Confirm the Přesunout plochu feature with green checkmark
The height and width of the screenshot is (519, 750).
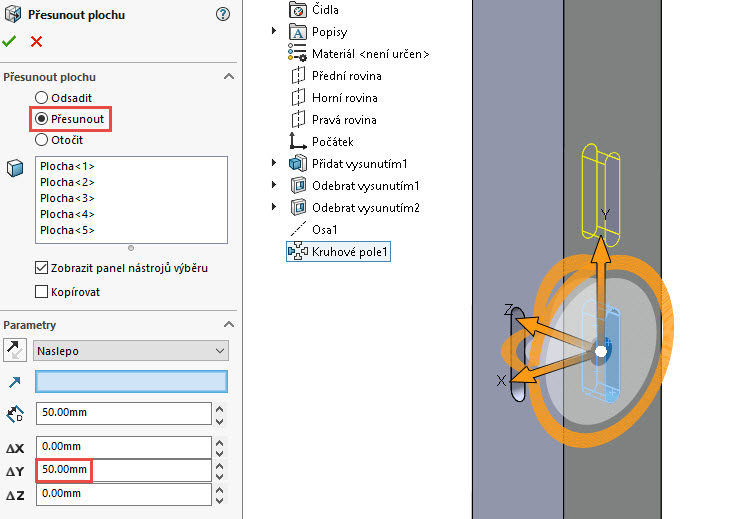point(9,42)
